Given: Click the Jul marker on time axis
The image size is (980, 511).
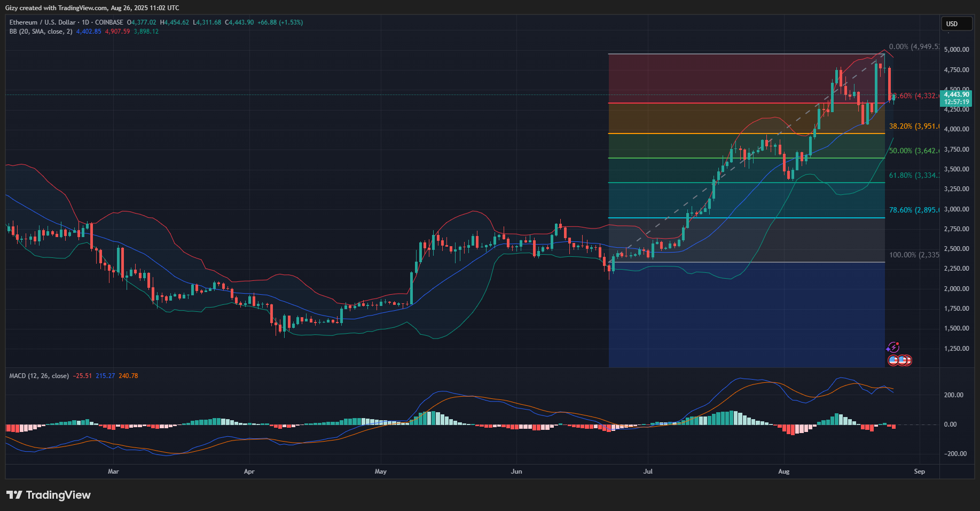Looking at the screenshot, I should [648, 471].
